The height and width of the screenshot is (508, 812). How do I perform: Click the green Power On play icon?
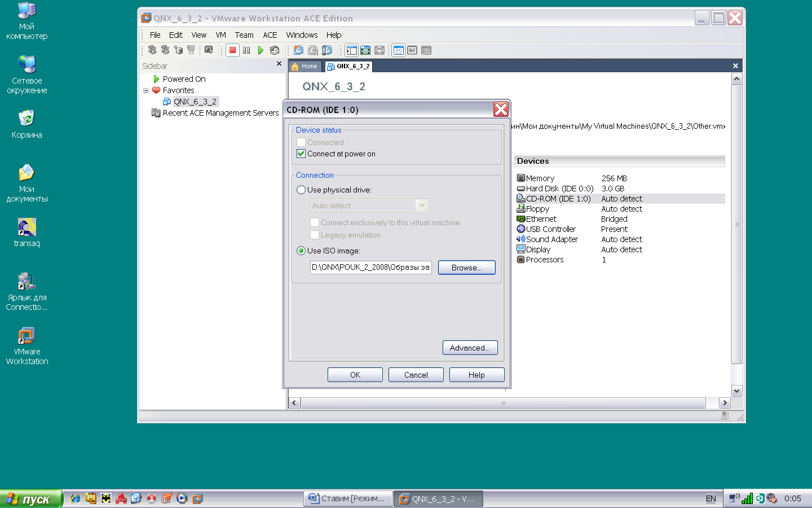[x=261, y=50]
